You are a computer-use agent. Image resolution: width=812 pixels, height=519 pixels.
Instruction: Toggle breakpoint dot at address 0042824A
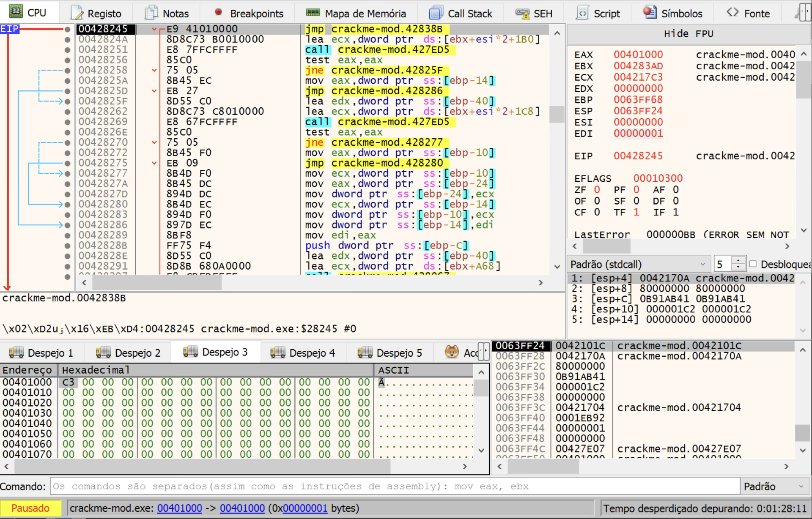pos(67,39)
